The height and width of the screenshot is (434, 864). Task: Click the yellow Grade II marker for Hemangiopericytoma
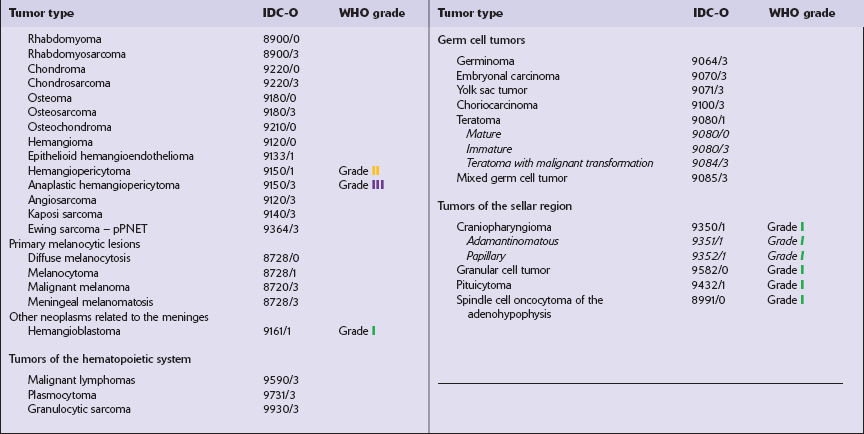coord(376,171)
